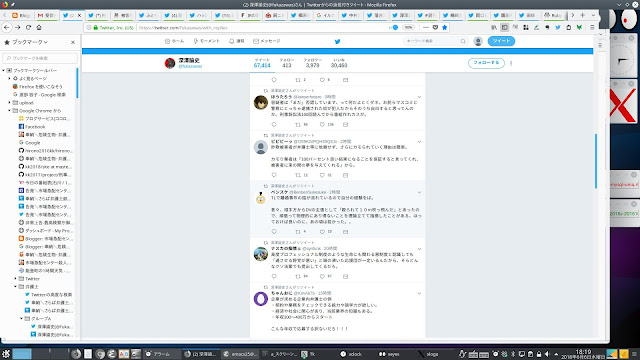Click the フォローする button

click(486, 63)
